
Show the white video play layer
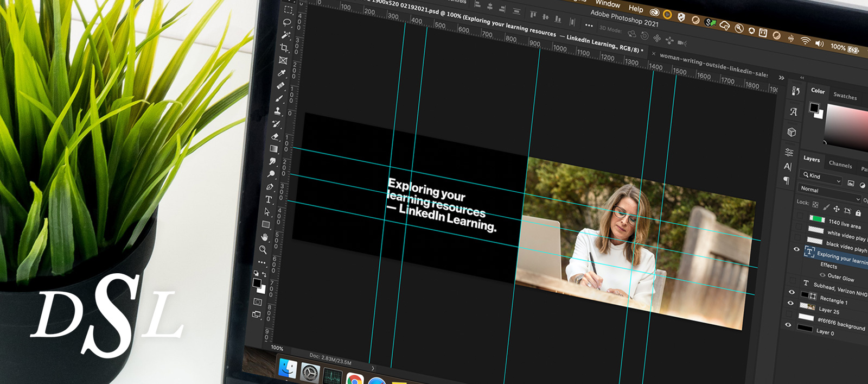point(799,226)
